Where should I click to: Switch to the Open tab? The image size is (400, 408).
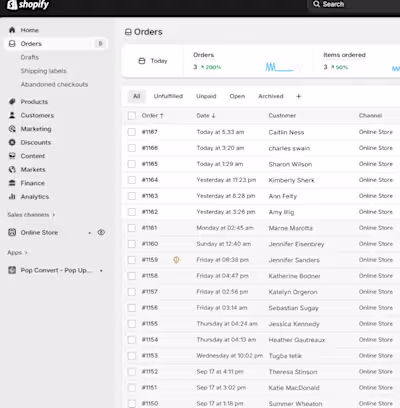237,96
